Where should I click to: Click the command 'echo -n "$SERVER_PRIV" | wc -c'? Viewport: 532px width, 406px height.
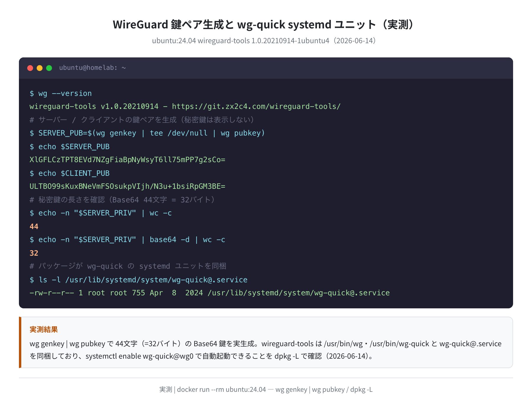click(100, 213)
